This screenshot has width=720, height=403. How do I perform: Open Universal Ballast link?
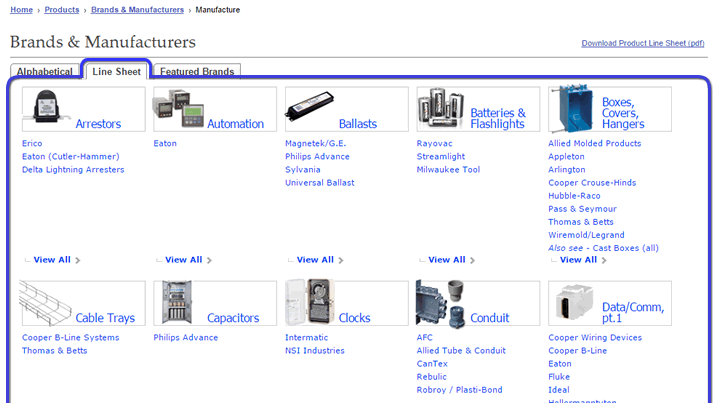point(320,183)
